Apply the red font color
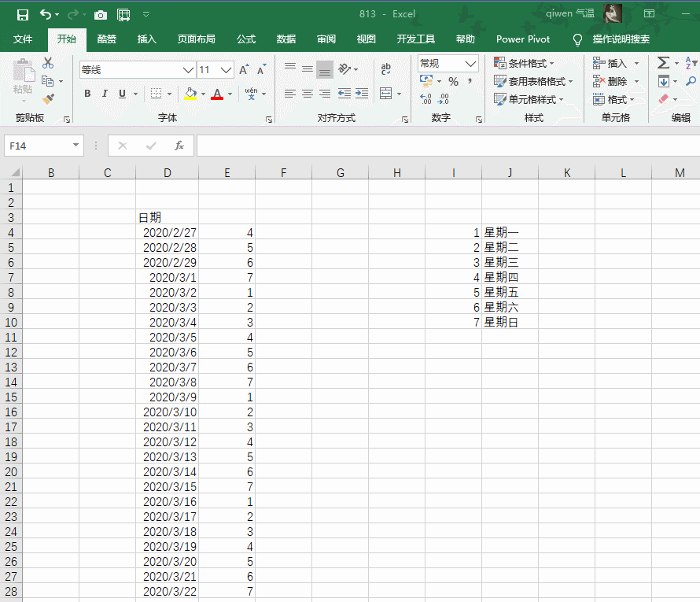The image size is (700, 602). (217, 94)
